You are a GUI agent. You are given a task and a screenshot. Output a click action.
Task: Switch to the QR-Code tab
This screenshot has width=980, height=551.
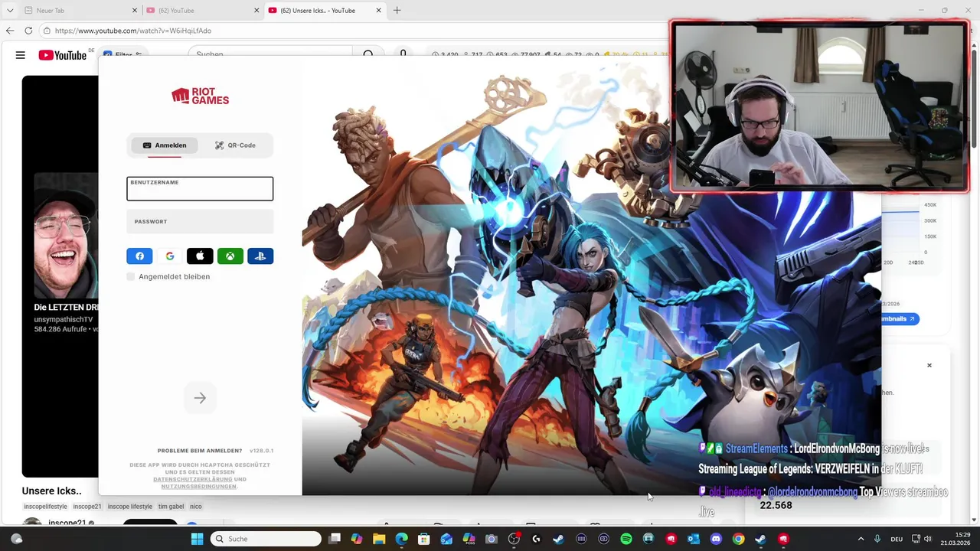(235, 145)
